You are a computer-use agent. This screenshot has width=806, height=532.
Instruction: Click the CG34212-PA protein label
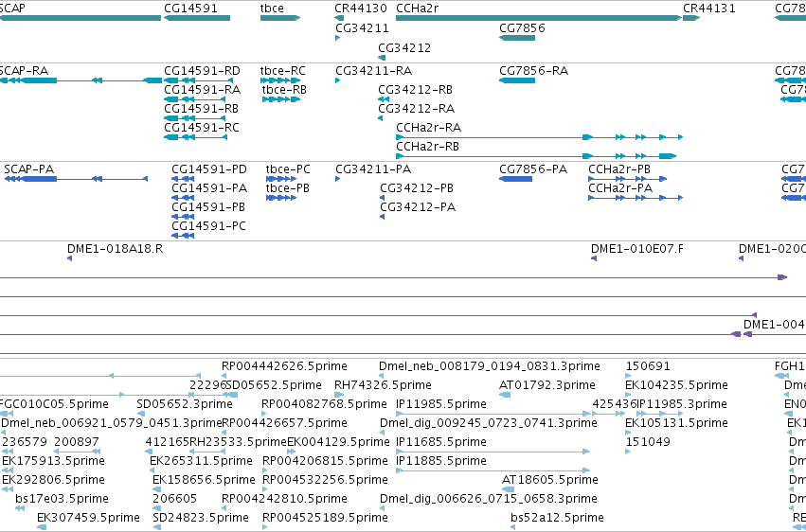418,207
